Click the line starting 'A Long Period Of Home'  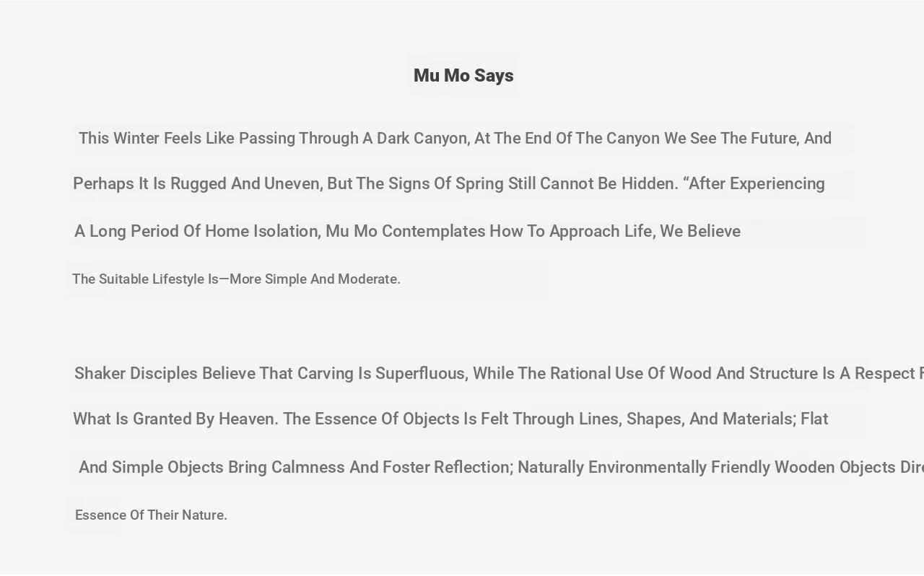pyautogui.click(x=407, y=231)
